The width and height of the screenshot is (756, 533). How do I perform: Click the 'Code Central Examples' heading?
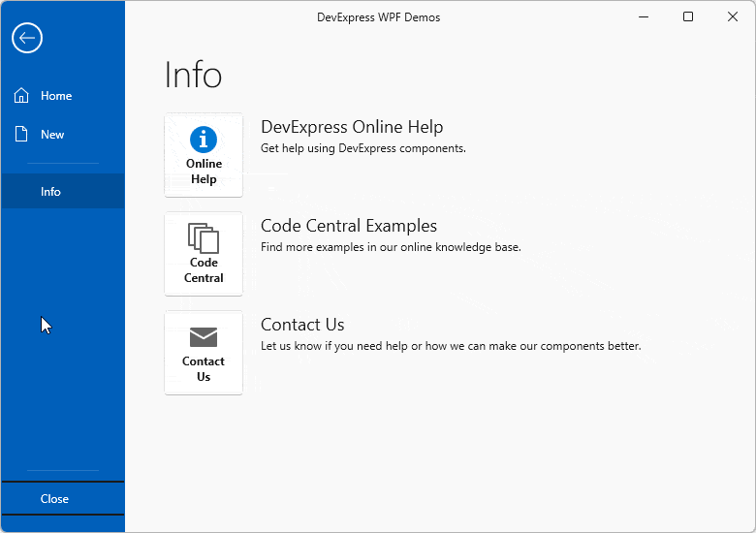[349, 226]
